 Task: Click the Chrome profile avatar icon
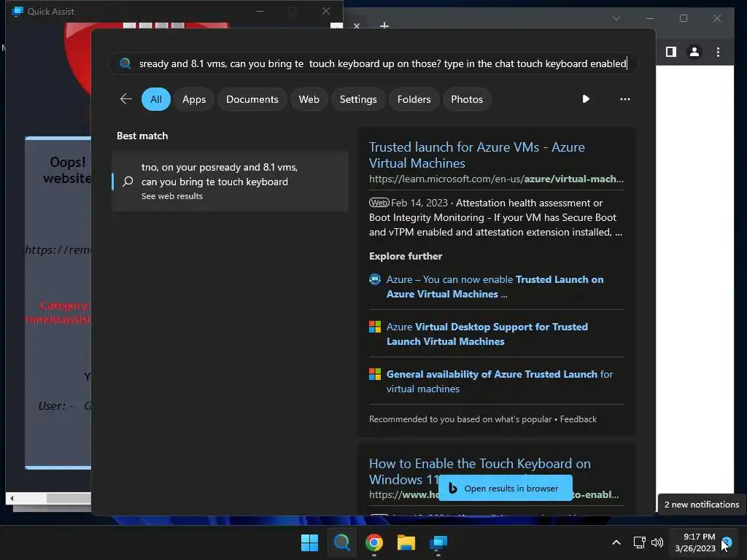694,52
